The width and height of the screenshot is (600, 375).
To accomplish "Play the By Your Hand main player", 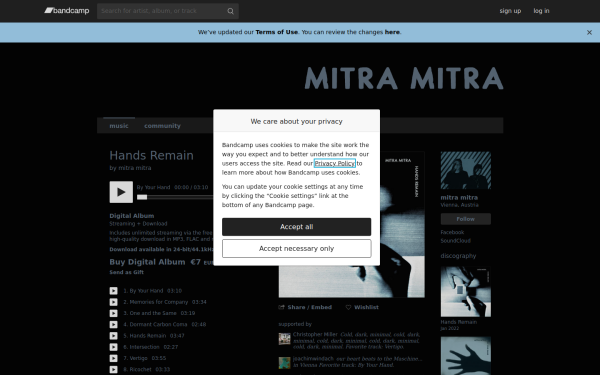I will [x=121, y=192].
